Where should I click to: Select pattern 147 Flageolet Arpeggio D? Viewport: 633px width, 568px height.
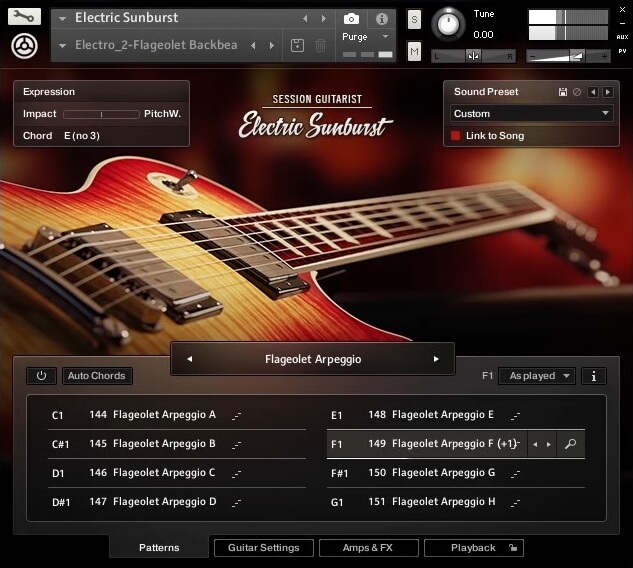[177, 502]
